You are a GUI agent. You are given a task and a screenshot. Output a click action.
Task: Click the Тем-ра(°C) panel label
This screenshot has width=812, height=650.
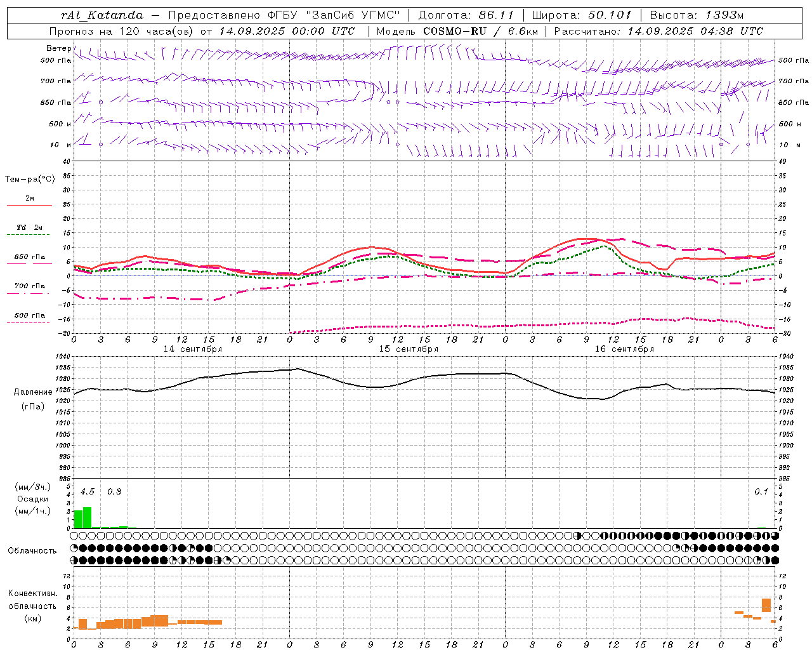(30, 180)
